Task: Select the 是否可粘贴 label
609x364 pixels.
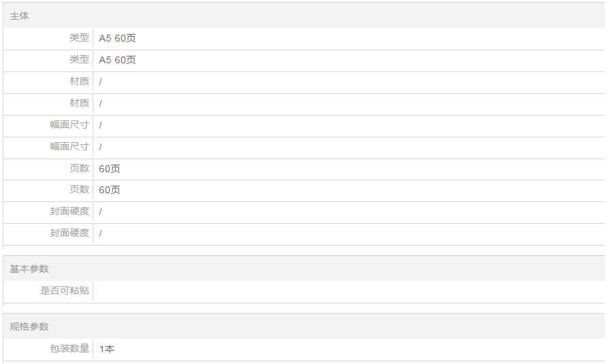Action: 65,291
